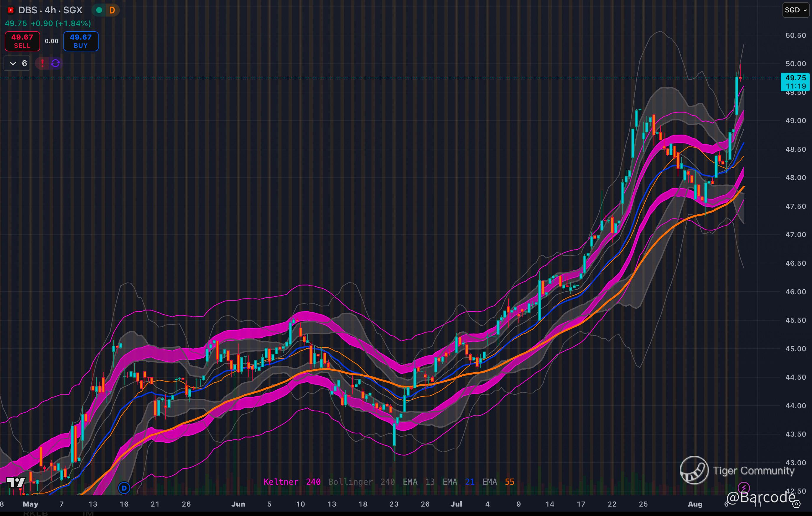Image resolution: width=812 pixels, height=516 pixels.
Task: Click the current price 49.75 axis label
Action: 795,78
